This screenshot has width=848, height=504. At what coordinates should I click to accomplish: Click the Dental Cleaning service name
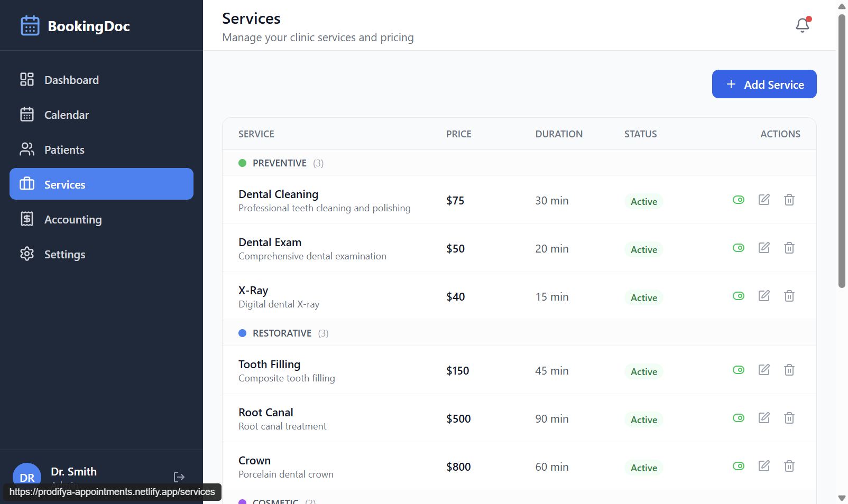[278, 194]
